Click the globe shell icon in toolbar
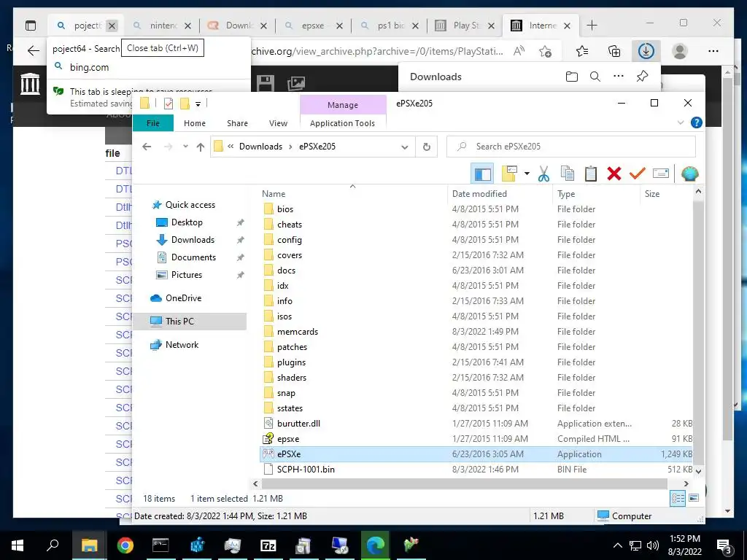747x560 pixels. click(x=689, y=174)
